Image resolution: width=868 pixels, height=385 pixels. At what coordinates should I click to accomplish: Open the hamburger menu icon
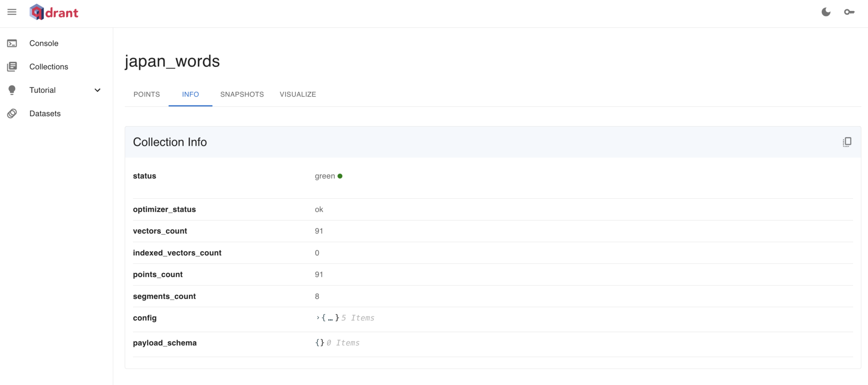(12, 12)
